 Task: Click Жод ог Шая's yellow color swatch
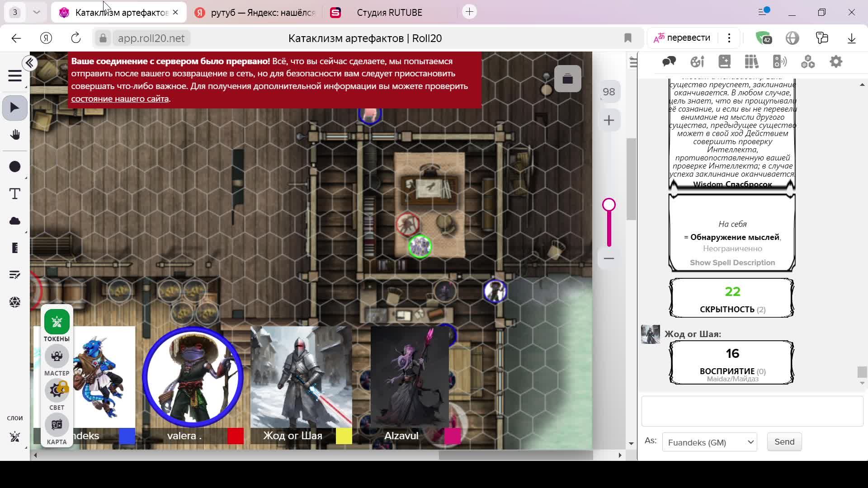[344, 436]
